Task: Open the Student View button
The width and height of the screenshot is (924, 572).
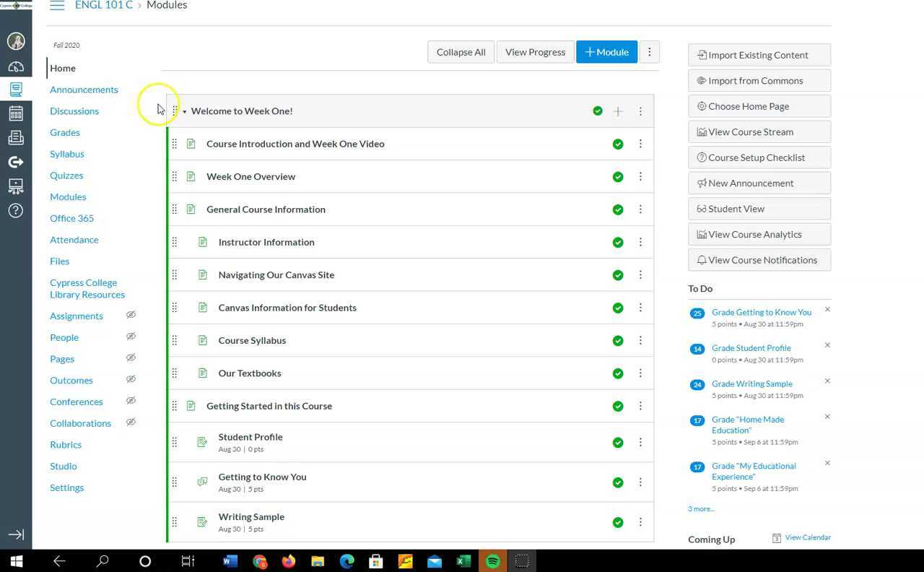Action: click(x=759, y=209)
